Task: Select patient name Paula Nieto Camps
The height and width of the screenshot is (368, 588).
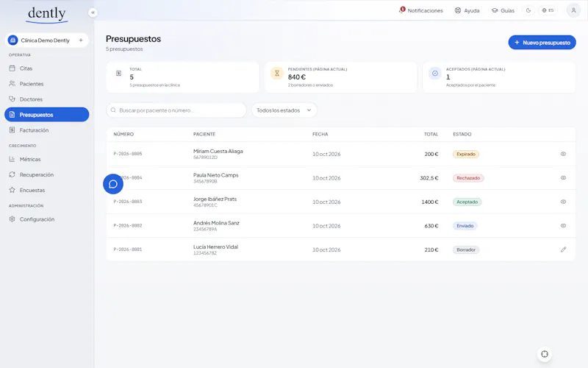Action: [215, 175]
